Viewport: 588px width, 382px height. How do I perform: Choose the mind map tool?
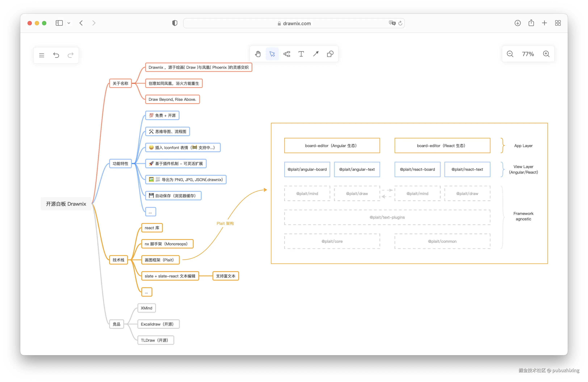click(287, 54)
